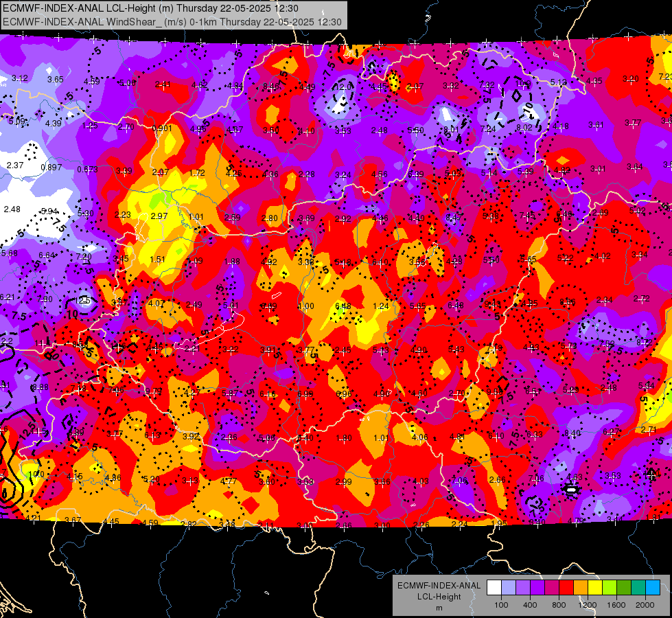Click the wind shear value 1.25

(x=90, y=126)
